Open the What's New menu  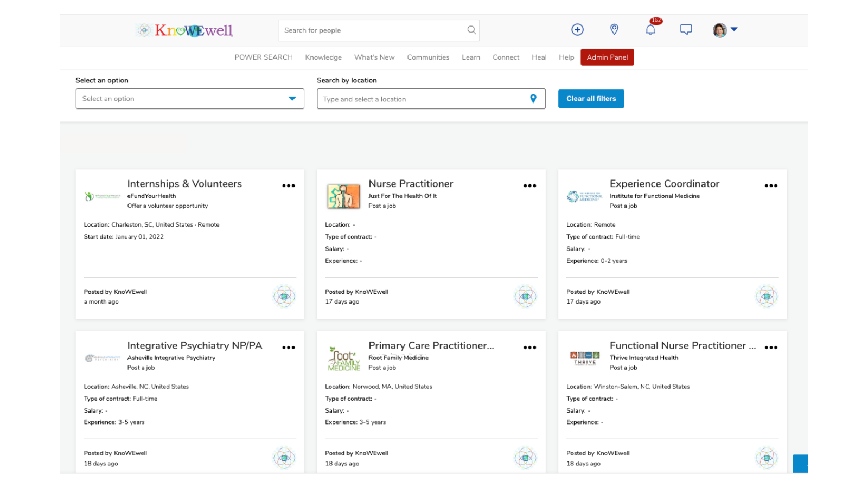374,57
